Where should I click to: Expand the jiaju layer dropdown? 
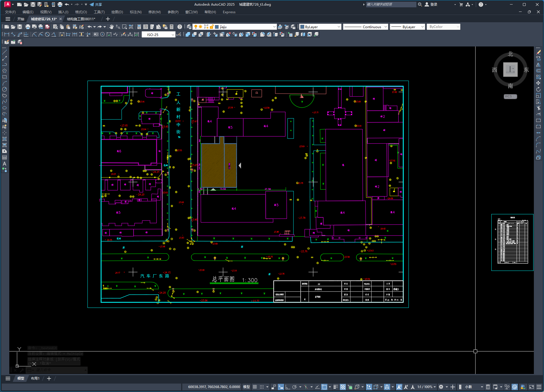[274, 27]
